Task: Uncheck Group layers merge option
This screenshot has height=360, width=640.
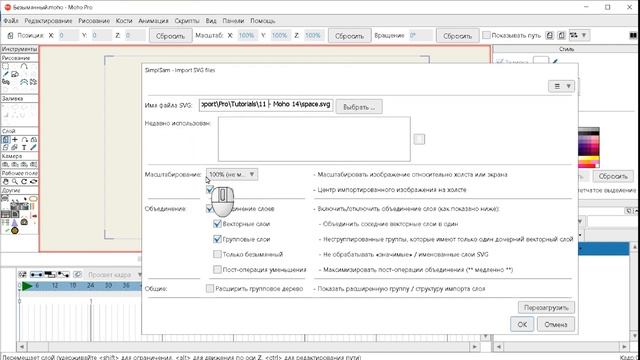Action: pyautogui.click(x=217, y=239)
